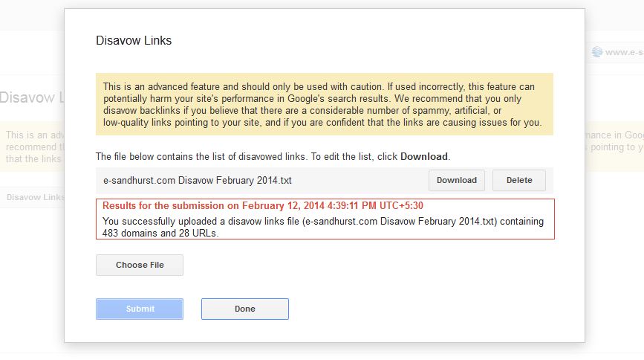Click The file below contains instruction sentence
Viewport: 644px width, 360px height.
tap(273, 157)
